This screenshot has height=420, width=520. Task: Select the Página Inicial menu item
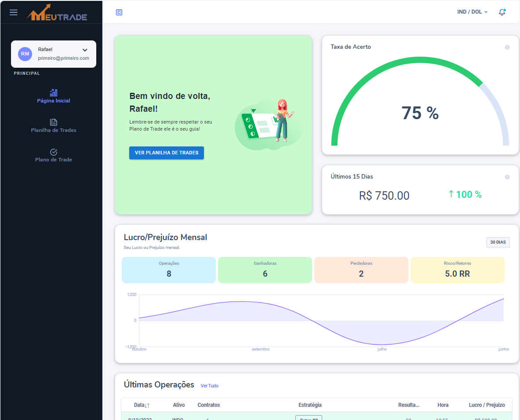pyautogui.click(x=53, y=100)
